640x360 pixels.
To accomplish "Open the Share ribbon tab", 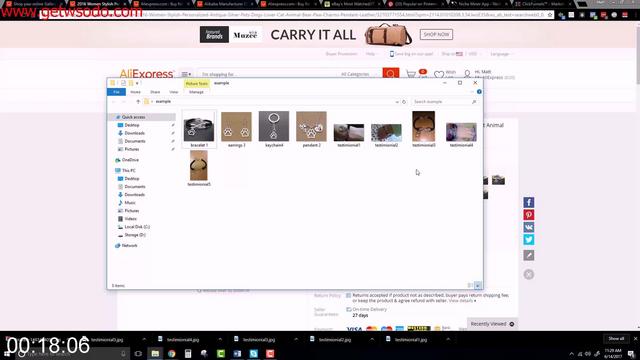I will [155, 92].
